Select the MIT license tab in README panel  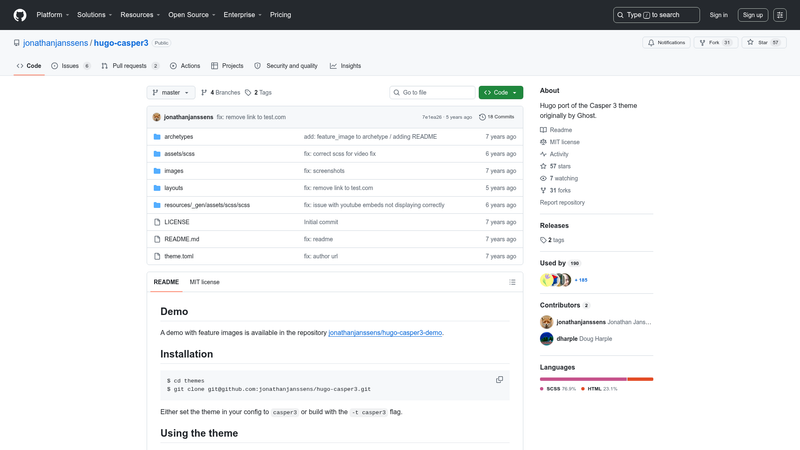tap(205, 282)
